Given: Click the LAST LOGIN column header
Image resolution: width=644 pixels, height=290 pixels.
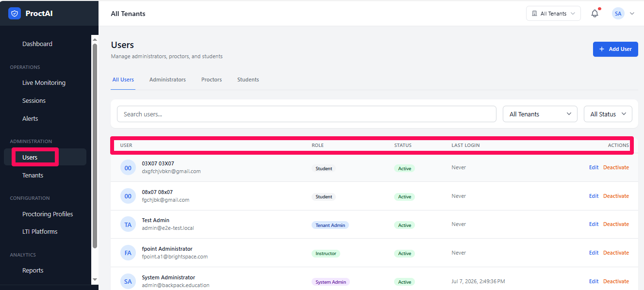Looking at the screenshot, I should (465, 145).
